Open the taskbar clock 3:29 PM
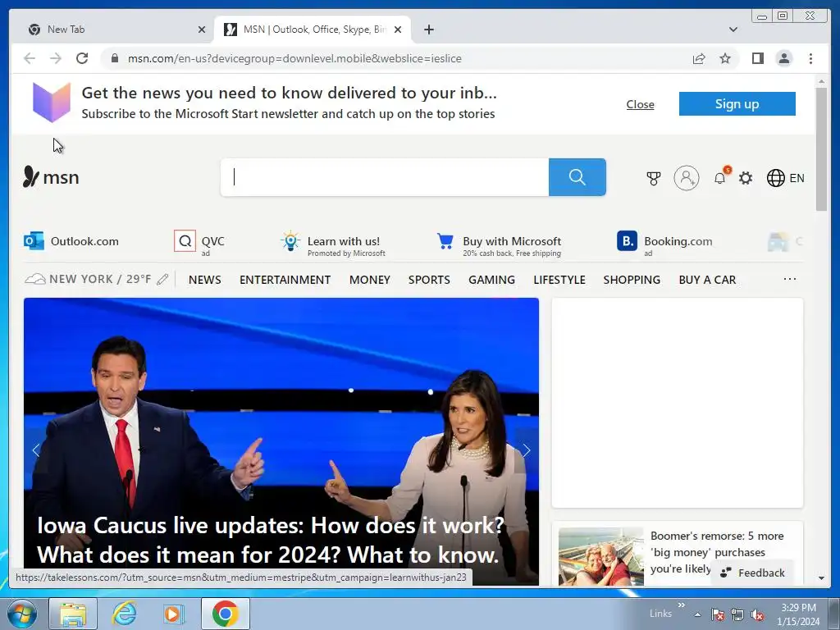The width and height of the screenshot is (840, 630). tap(799, 614)
